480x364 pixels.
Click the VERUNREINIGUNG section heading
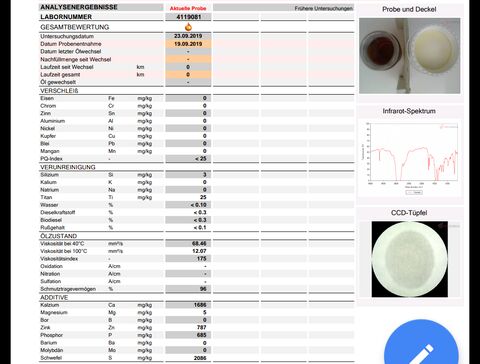click(68, 167)
